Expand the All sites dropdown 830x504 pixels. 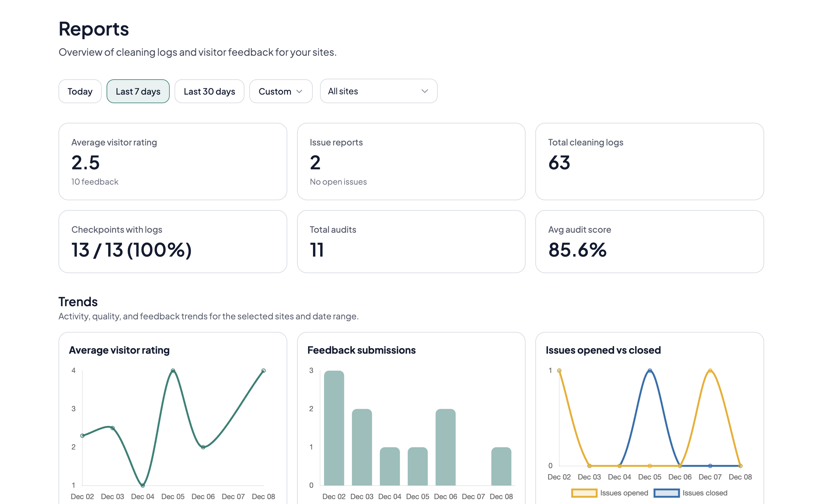378,91
